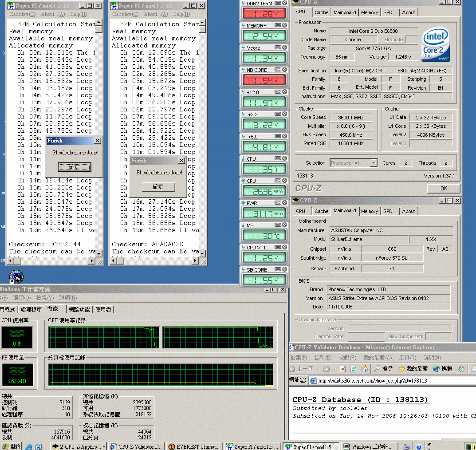Screen dimensions: 476x450
Task: Switch to Memory tab in CPU-Z Processor window
Action: 370,12
